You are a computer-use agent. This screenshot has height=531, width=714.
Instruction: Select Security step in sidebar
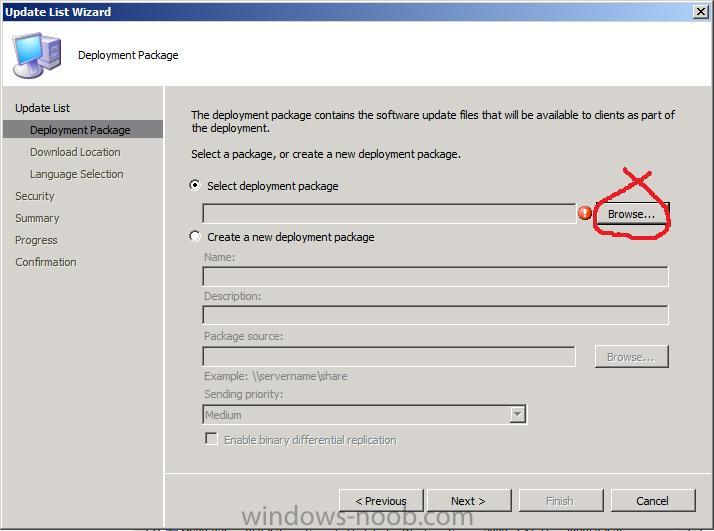[x=35, y=196]
